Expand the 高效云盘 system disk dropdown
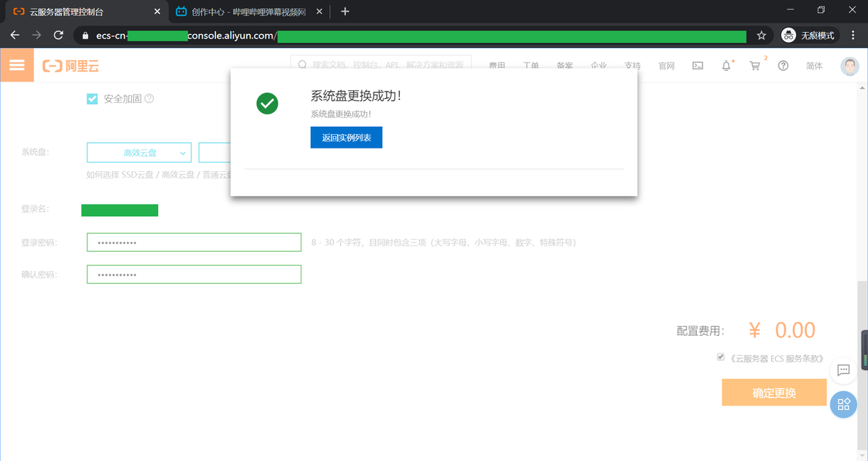The height and width of the screenshot is (461, 868). click(139, 153)
